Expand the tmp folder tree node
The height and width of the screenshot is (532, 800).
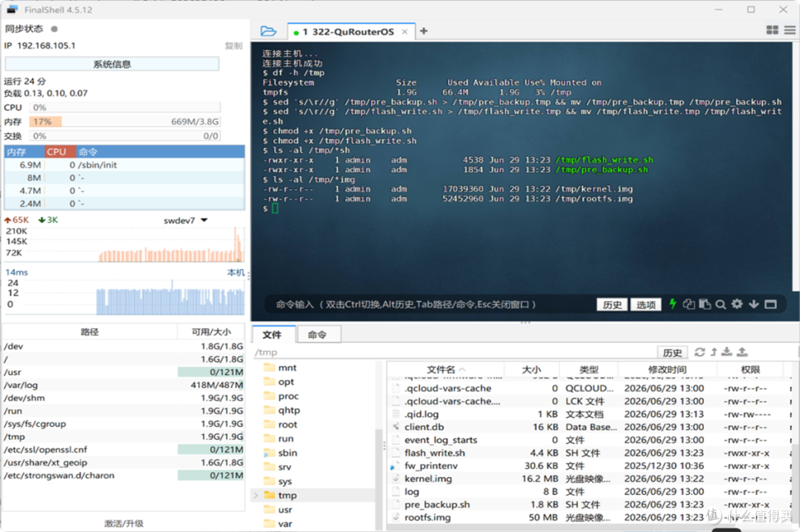(x=256, y=495)
